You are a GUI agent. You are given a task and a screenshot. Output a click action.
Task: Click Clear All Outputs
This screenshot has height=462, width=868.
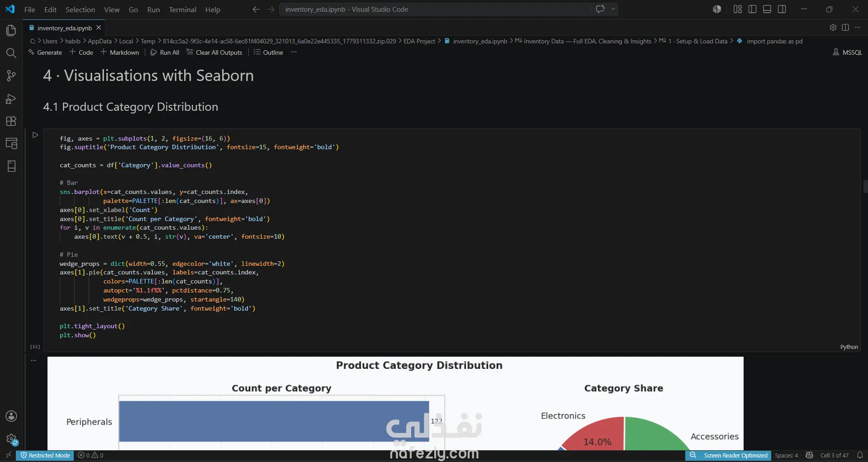click(x=214, y=52)
